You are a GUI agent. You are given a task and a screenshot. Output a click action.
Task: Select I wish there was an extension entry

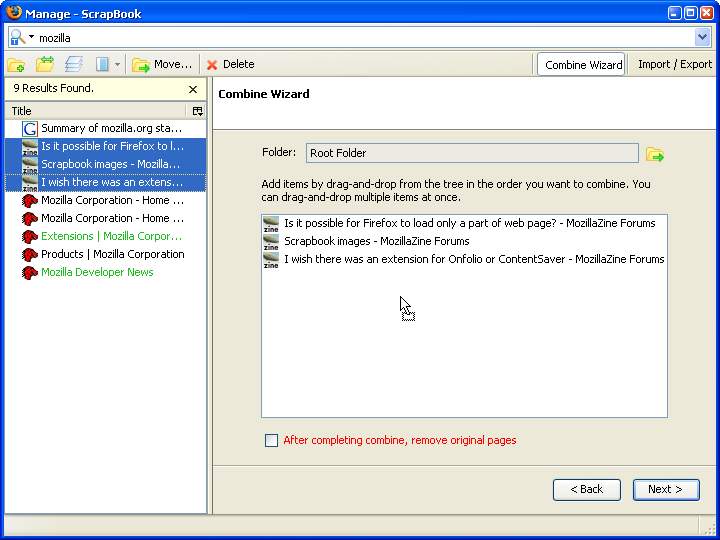(x=464, y=259)
